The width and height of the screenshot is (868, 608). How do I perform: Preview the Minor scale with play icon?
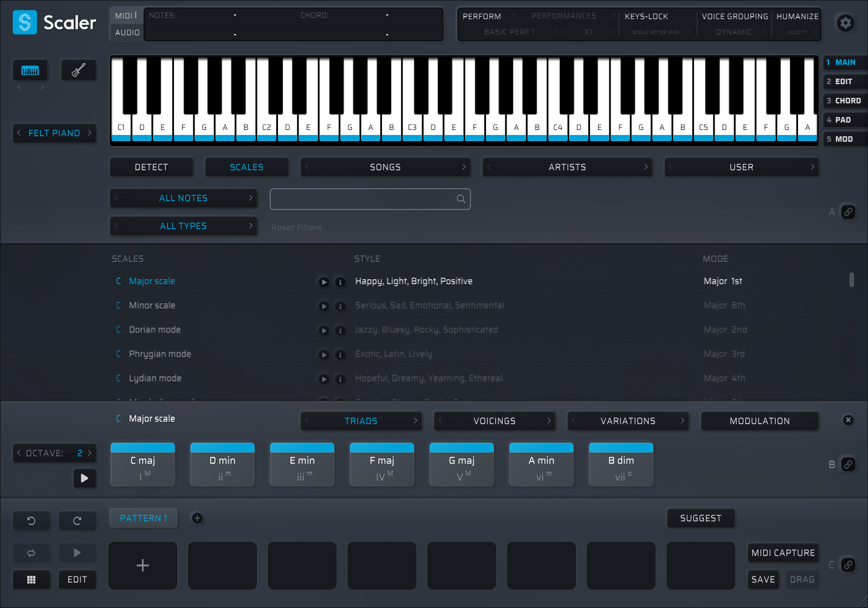(323, 306)
